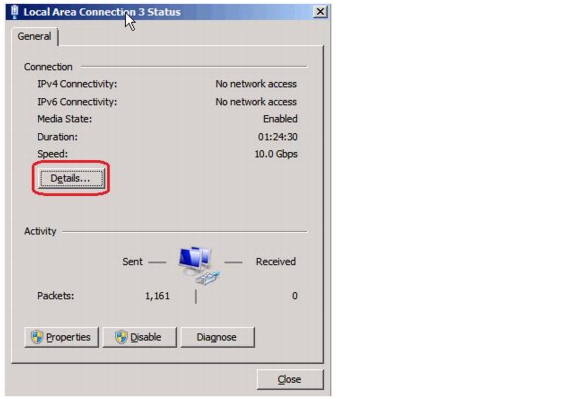This screenshot has height=399, width=576.
Task: Click the Duration value 01:24:30
Action: [x=278, y=137]
